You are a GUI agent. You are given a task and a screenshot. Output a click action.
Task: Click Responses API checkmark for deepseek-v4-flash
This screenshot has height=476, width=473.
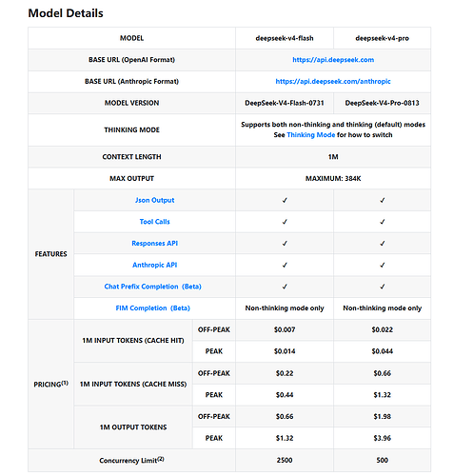pyautogui.click(x=285, y=244)
